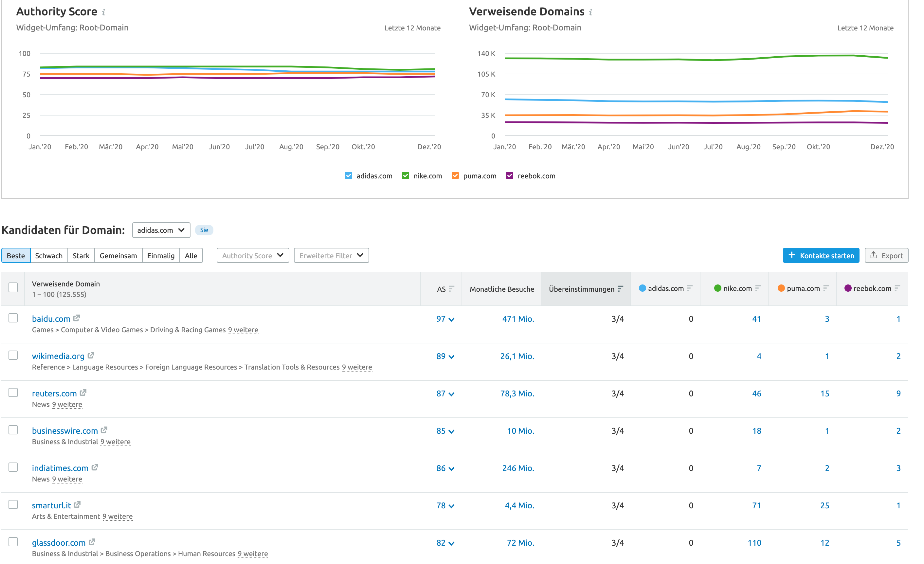Open glassdoor.com external link icon
The width and height of the screenshot is (924, 564).
coord(92,542)
